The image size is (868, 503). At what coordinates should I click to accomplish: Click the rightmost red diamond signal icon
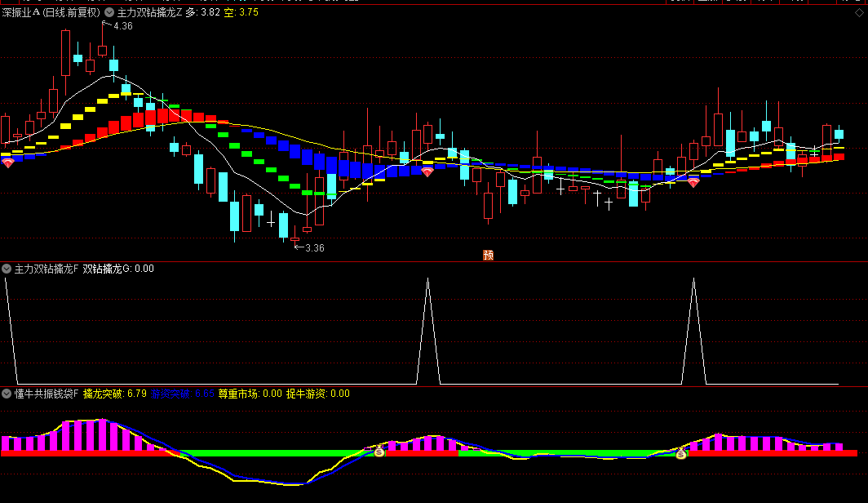(693, 184)
